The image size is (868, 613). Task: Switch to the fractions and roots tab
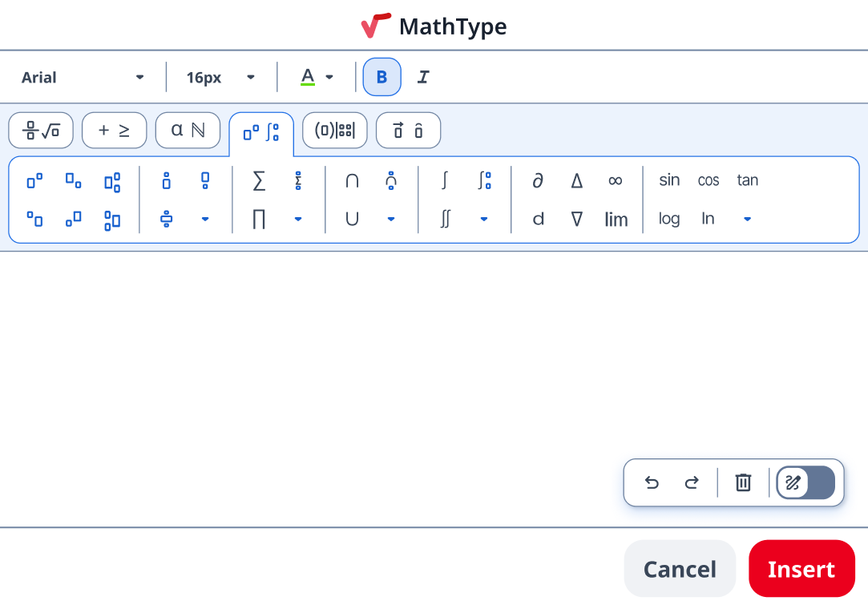pos(41,131)
